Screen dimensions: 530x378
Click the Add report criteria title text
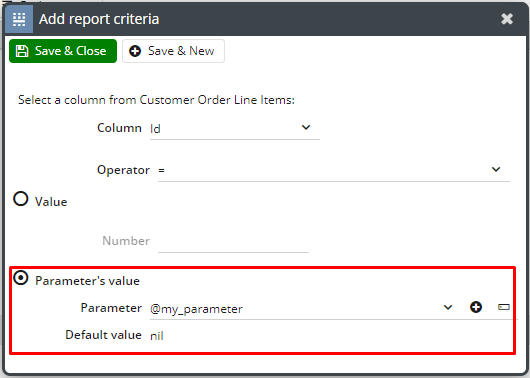click(99, 19)
